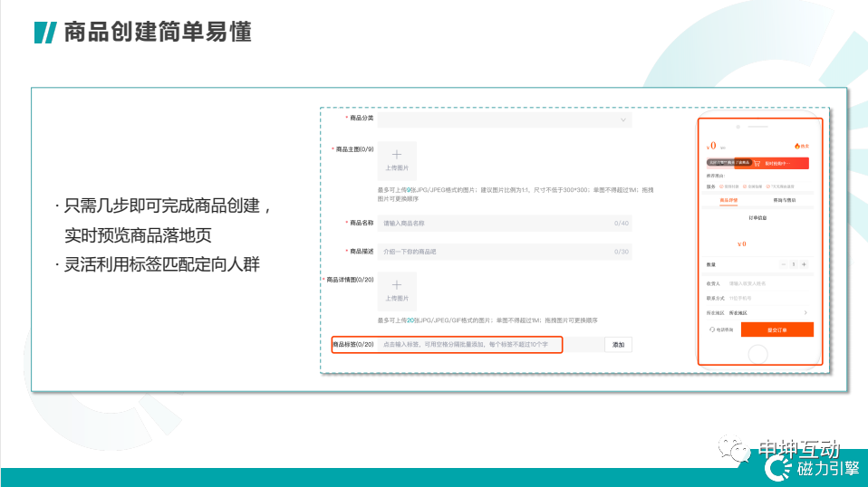Click the plus icon under 商品主图
868x487 pixels.
point(396,155)
